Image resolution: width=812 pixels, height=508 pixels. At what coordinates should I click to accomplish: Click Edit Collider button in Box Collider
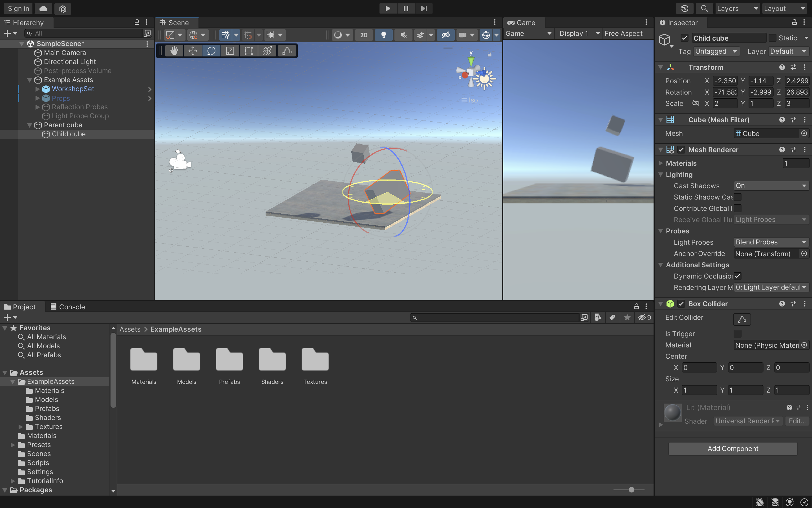pyautogui.click(x=742, y=319)
